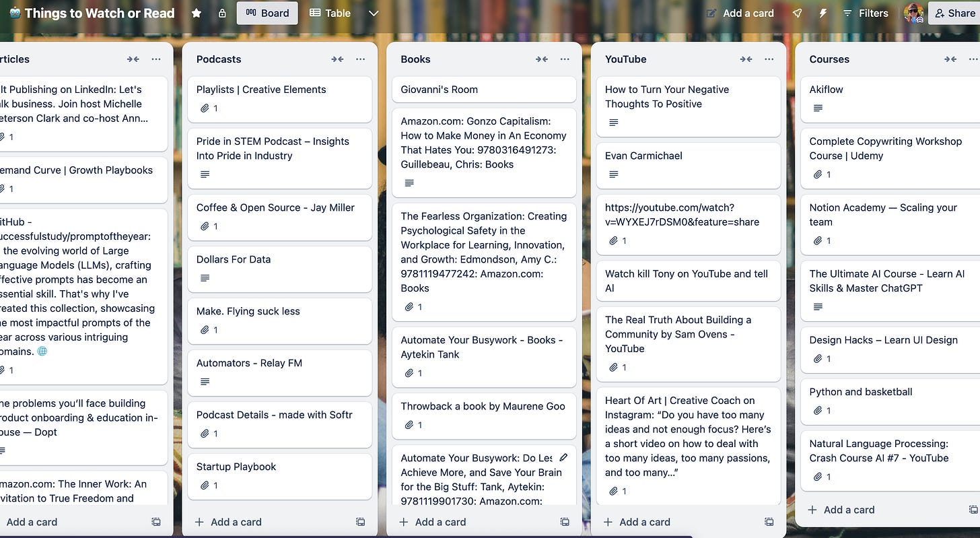This screenshot has height=538, width=980.
Task: Open Evan Carmichael card
Action: coord(689,165)
